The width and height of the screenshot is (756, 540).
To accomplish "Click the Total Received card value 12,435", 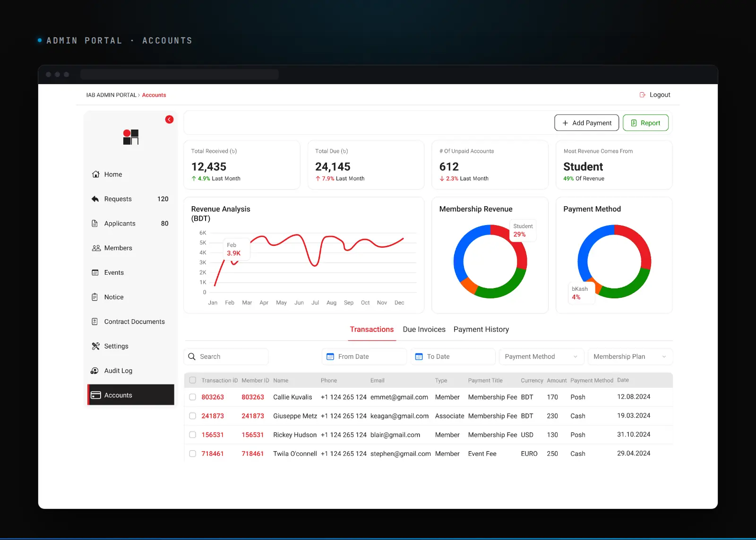I will (209, 167).
